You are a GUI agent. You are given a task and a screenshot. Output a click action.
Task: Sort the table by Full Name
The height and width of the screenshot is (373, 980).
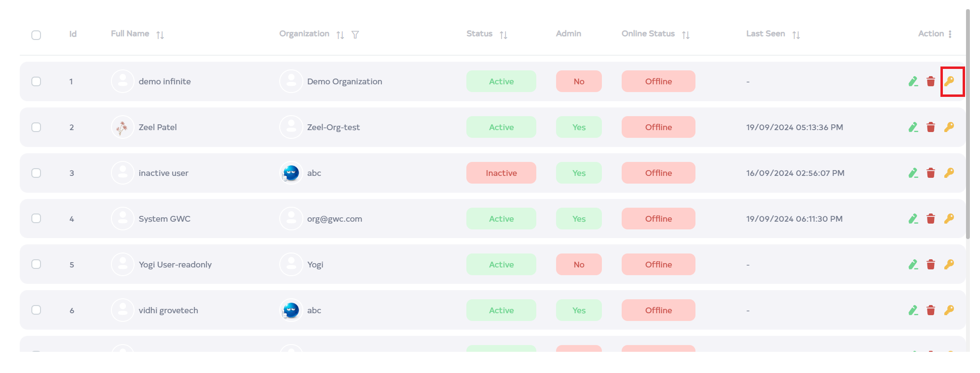[x=160, y=35]
